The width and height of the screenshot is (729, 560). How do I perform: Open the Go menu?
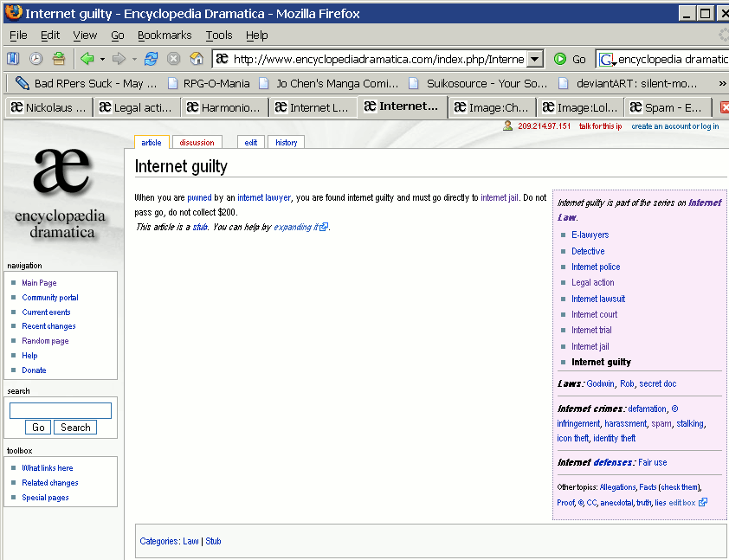click(118, 35)
